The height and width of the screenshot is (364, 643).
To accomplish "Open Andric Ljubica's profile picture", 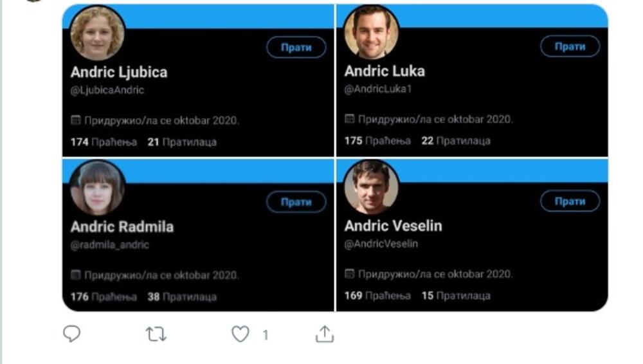I will 97,33.
